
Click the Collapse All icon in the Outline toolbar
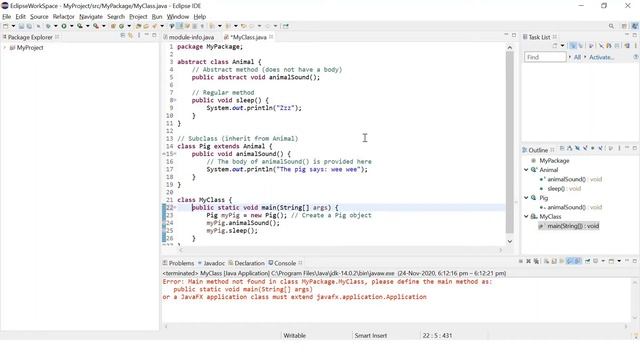[562, 148]
